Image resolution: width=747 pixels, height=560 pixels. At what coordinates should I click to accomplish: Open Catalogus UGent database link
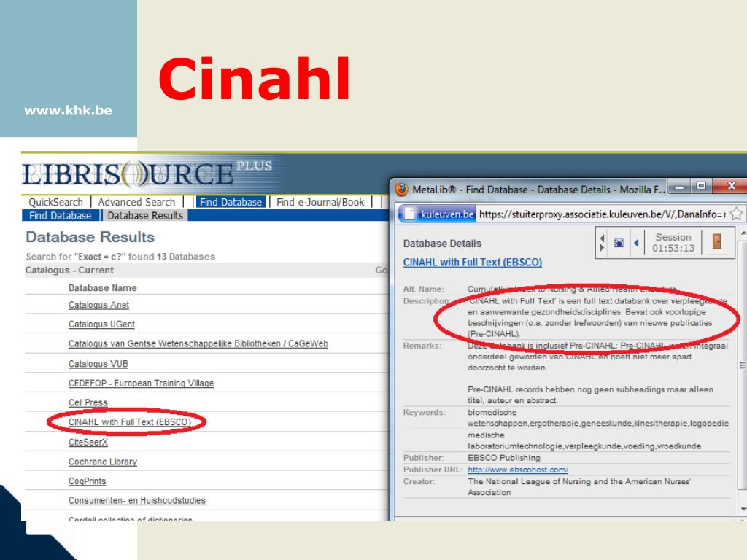coord(101,324)
